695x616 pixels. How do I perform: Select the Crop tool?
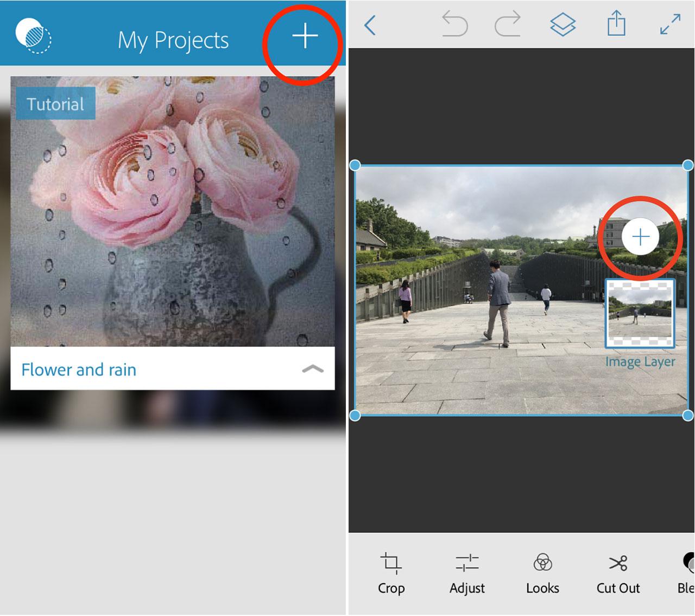coord(391,573)
